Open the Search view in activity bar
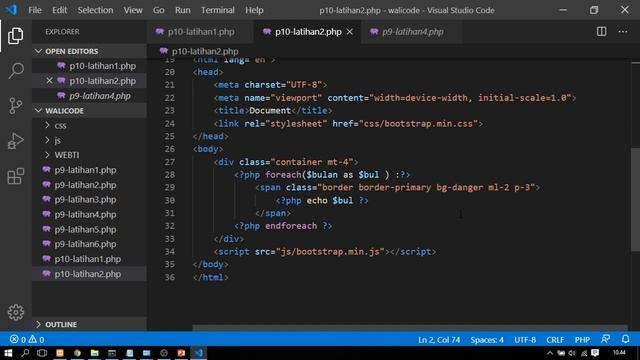This screenshot has height=360, width=640. coord(16,71)
